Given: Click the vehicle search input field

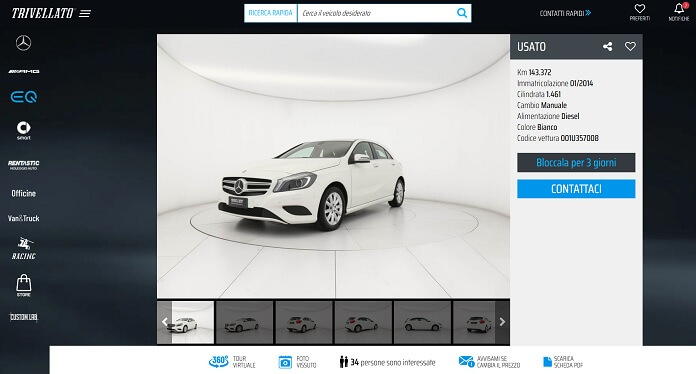Looking at the screenshot, I should (376, 13).
